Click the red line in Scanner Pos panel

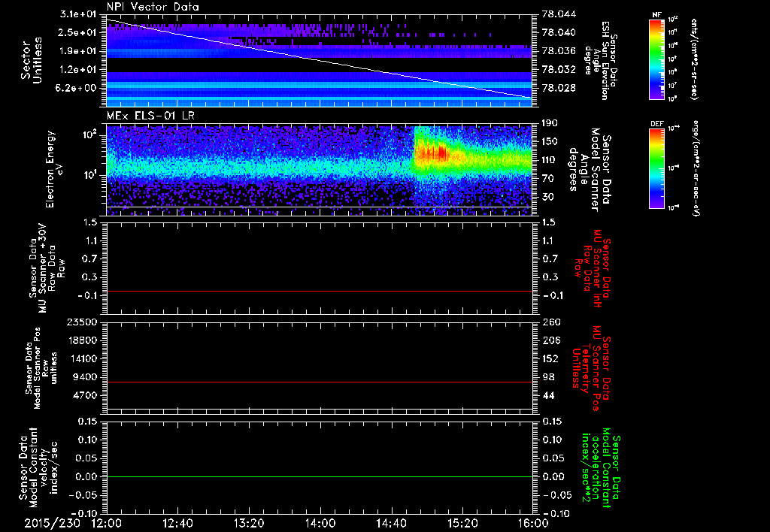coord(319,382)
